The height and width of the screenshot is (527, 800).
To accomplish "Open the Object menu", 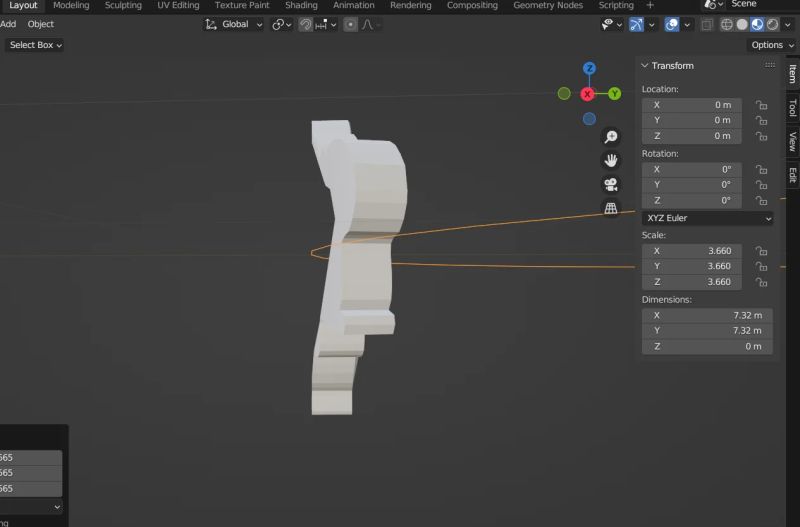I will coord(41,24).
